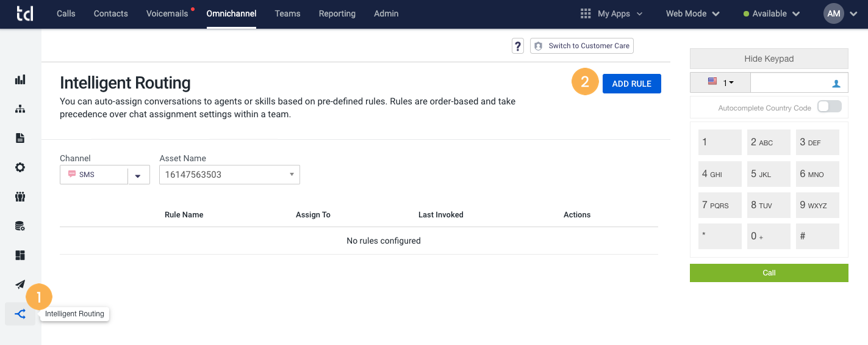Tap keypad key 7 PQRS

[x=720, y=206]
